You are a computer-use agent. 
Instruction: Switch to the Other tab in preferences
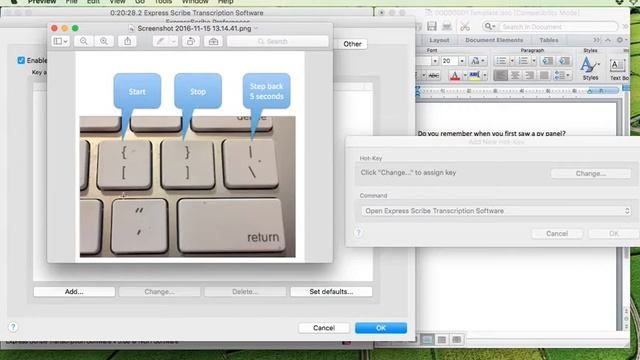coord(352,44)
